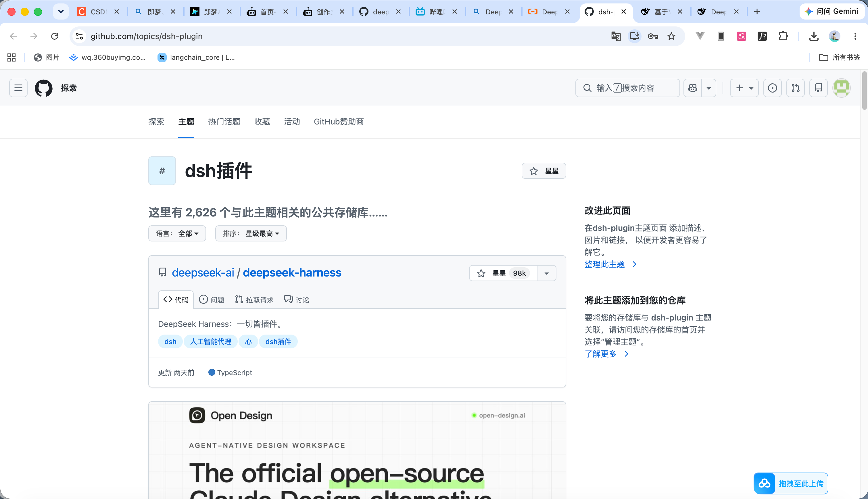Star the deepseek-harness repository

point(503,273)
